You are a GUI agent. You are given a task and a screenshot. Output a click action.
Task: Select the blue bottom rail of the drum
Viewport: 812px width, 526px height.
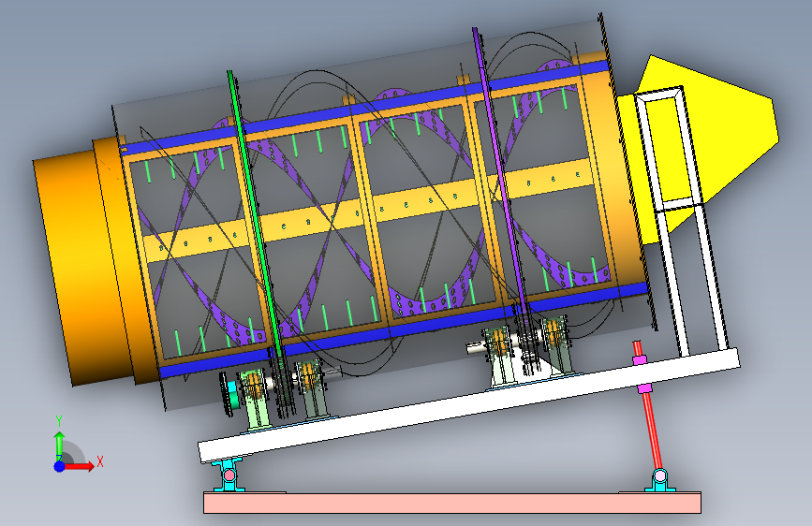point(404,329)
